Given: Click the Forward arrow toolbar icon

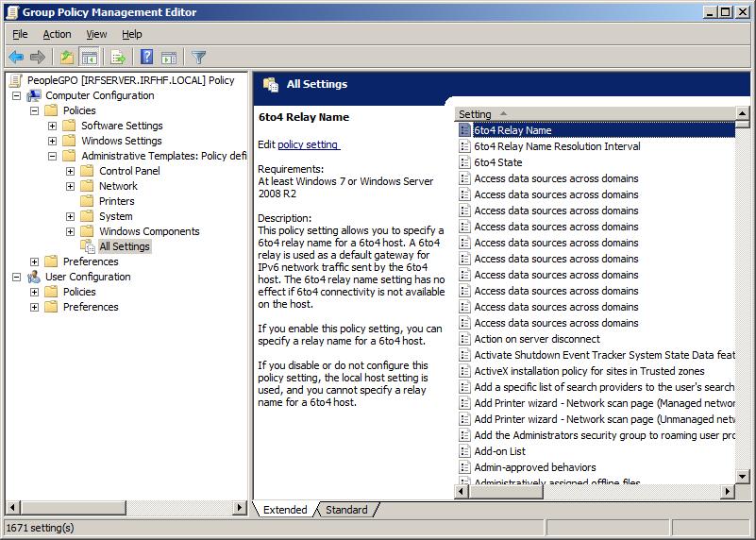Looking at the screenshot, I should tap(38, 58).
